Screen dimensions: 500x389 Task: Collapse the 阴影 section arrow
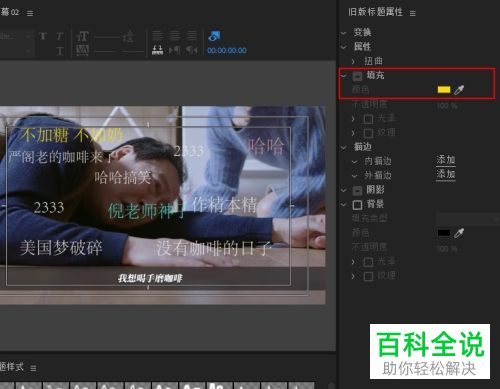click(344, 190)
